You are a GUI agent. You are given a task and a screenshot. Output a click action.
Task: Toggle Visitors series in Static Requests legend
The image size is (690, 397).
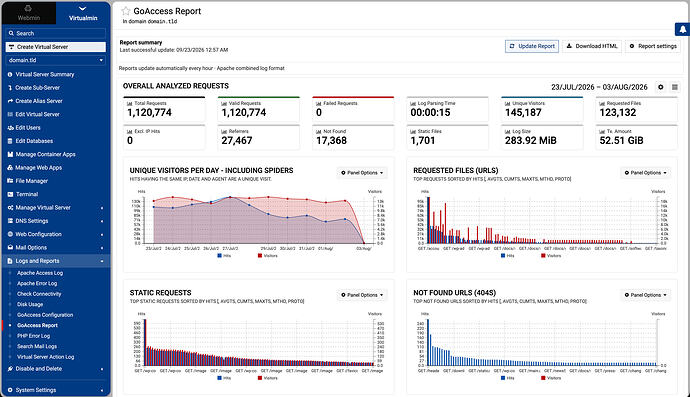click(x=268, y=378)
